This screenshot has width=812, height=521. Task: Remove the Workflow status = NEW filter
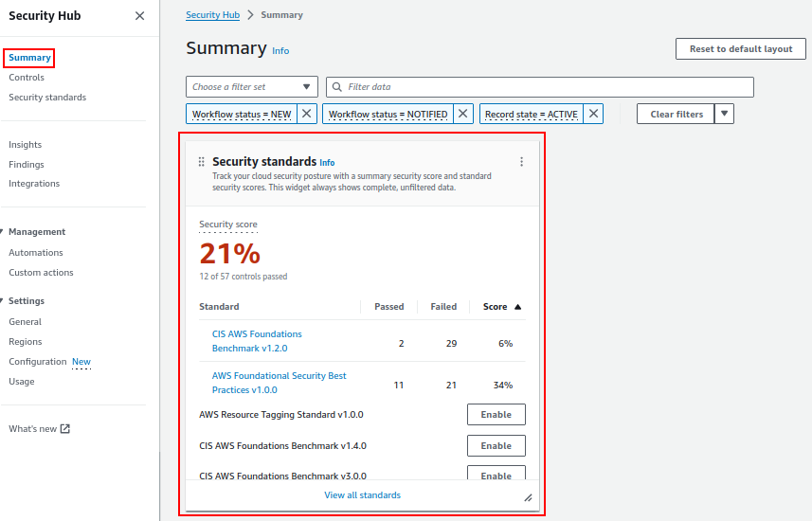pos(307,114)
